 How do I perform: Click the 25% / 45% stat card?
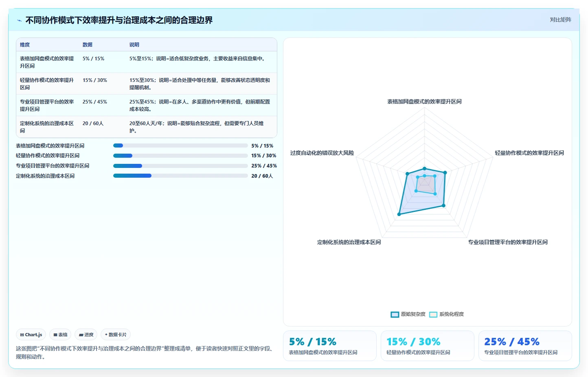525,346
